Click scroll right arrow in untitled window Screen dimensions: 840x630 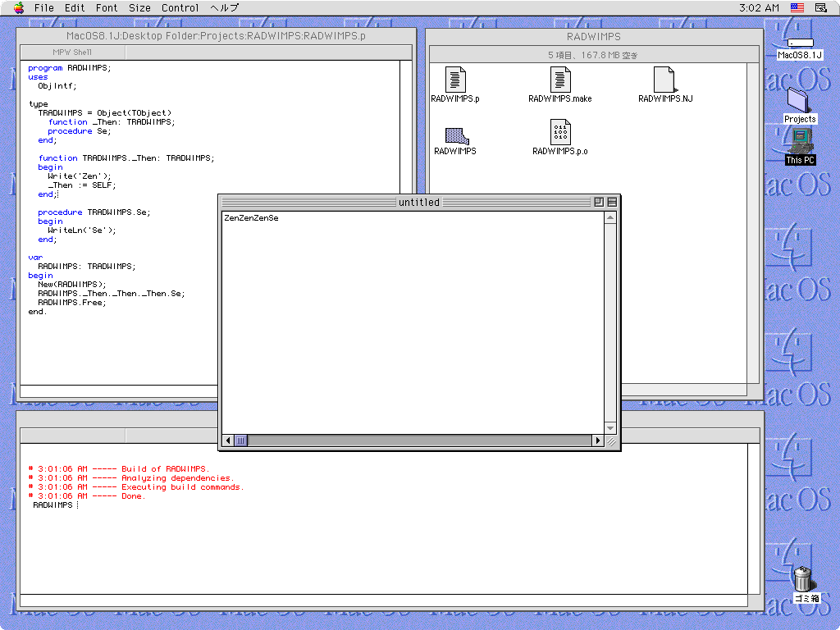coord(598,441)
